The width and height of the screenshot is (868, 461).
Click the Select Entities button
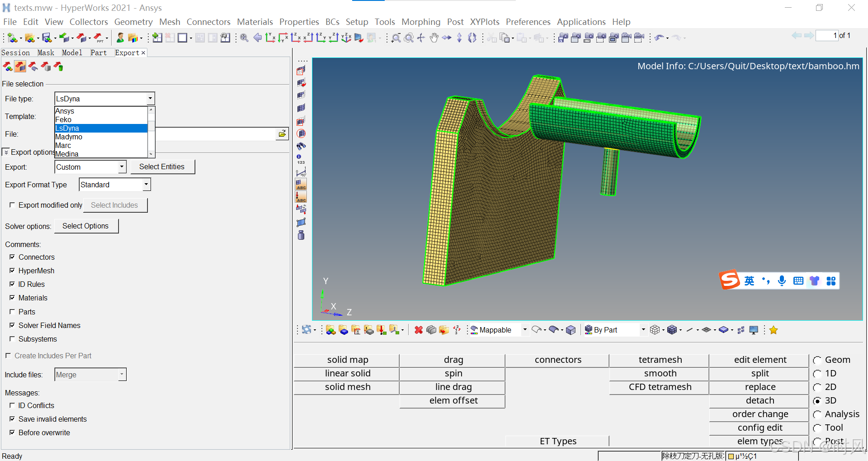(x=162, y=166)
